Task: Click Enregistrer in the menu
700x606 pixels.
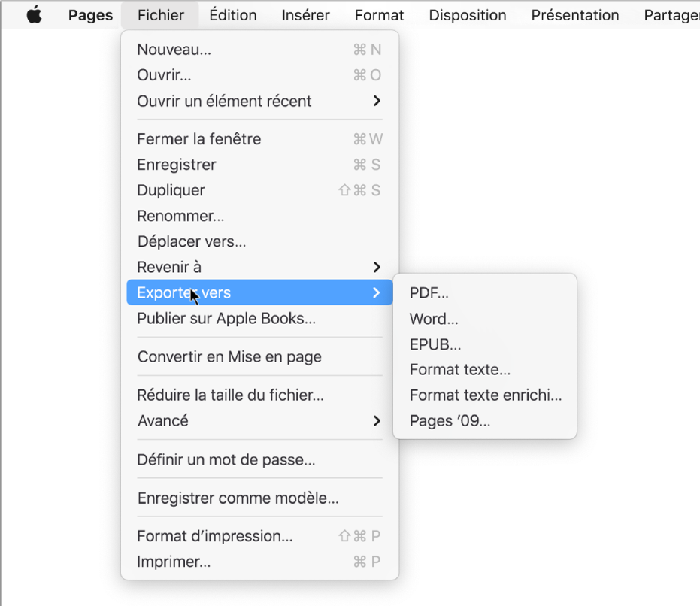Action: tap(259, 165)
